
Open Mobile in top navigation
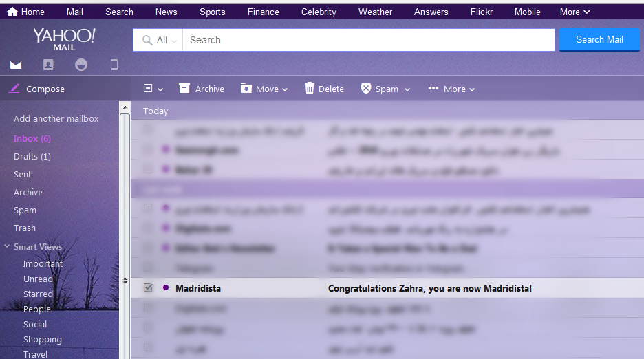(x=527, y=12)
